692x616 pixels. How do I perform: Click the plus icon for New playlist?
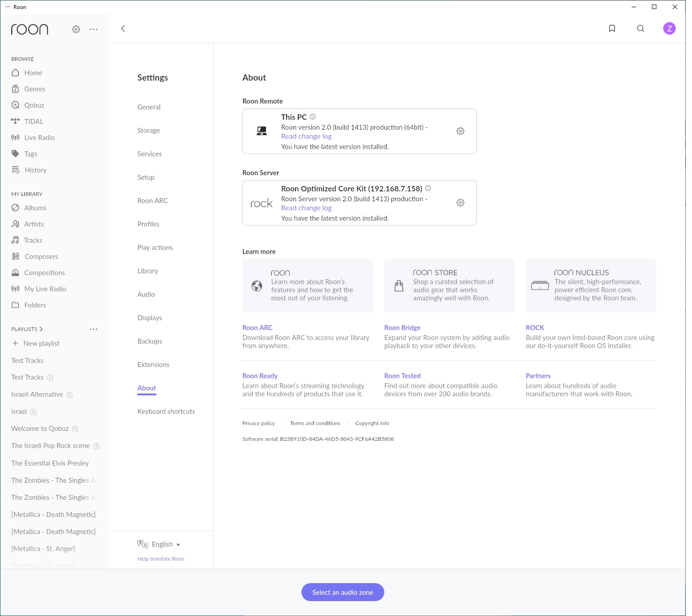tap(15, 343)
